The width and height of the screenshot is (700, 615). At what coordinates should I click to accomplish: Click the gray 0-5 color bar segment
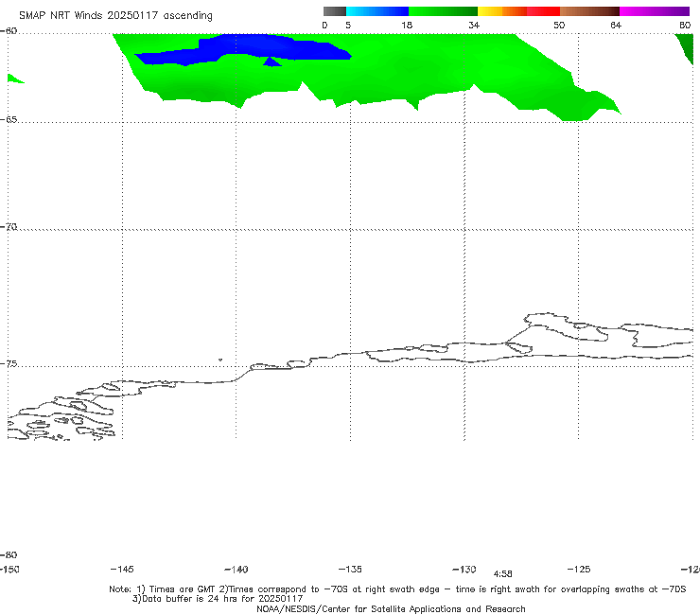(x=334, y=11)
